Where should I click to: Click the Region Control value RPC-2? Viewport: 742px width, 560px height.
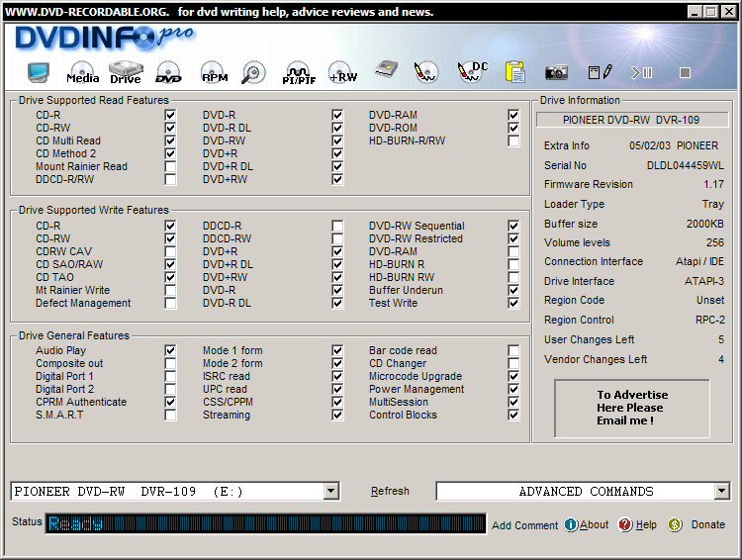point(709,320)
